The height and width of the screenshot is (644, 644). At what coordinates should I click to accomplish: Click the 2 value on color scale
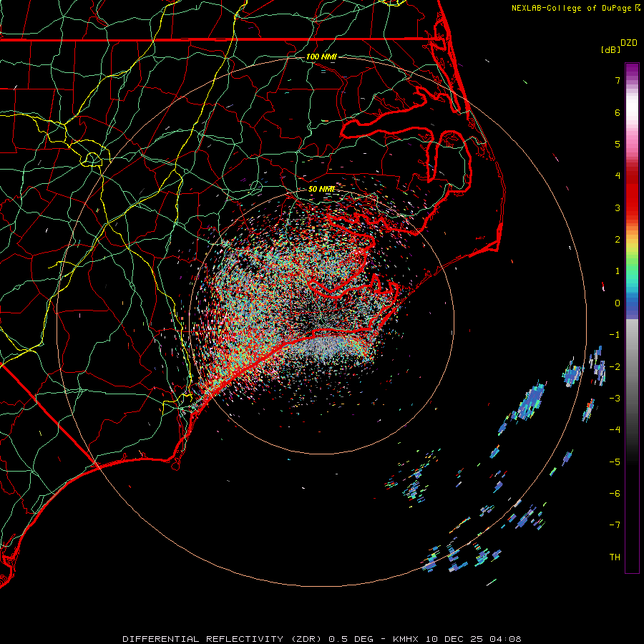click(x=618, y=240)
